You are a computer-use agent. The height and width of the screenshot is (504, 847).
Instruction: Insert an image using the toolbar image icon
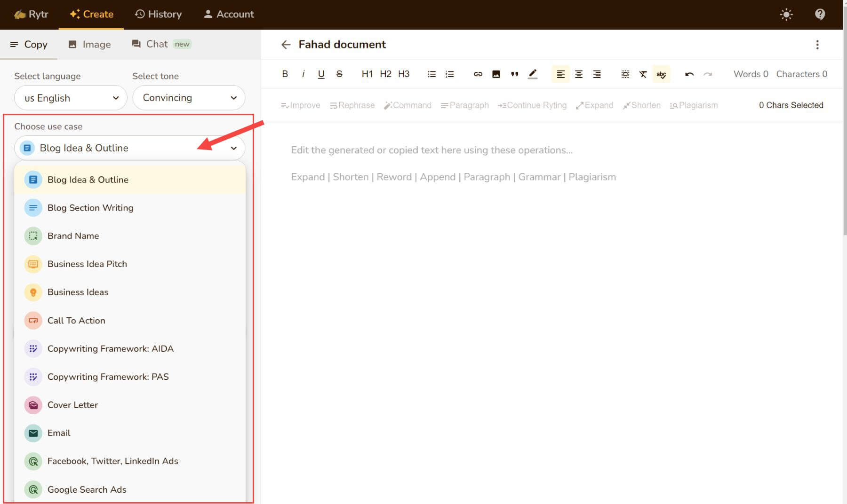[496, 74]
